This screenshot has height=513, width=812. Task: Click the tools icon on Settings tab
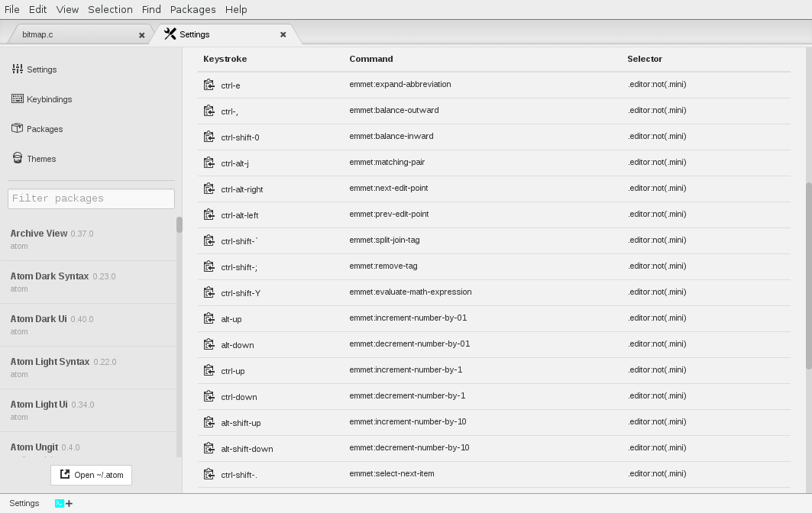170,34
